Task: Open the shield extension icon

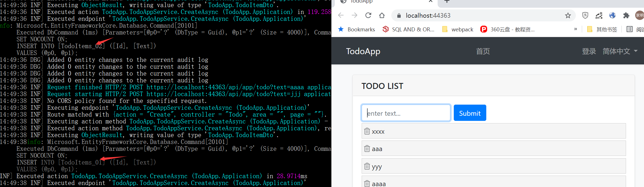Action: click(x=585, y=15)
